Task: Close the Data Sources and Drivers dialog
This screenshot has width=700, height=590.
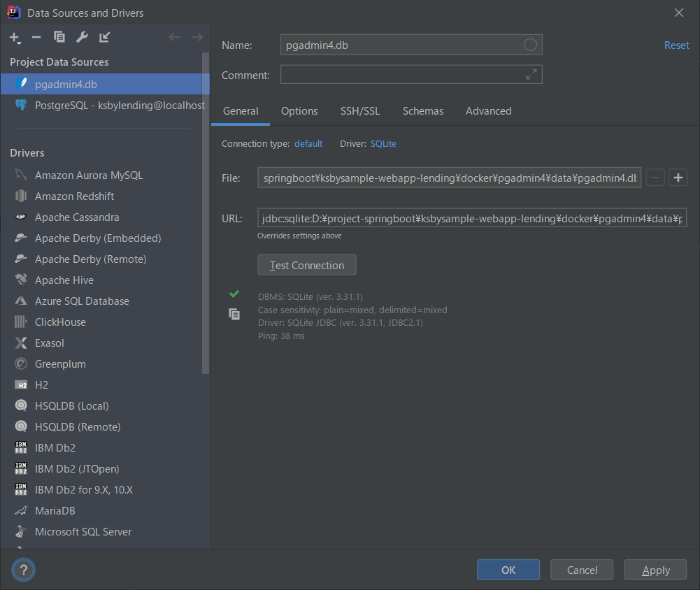Action: [678, 13]
